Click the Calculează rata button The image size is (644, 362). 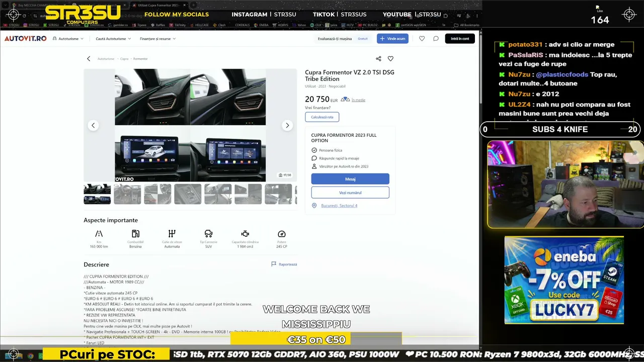coord(322,117)
